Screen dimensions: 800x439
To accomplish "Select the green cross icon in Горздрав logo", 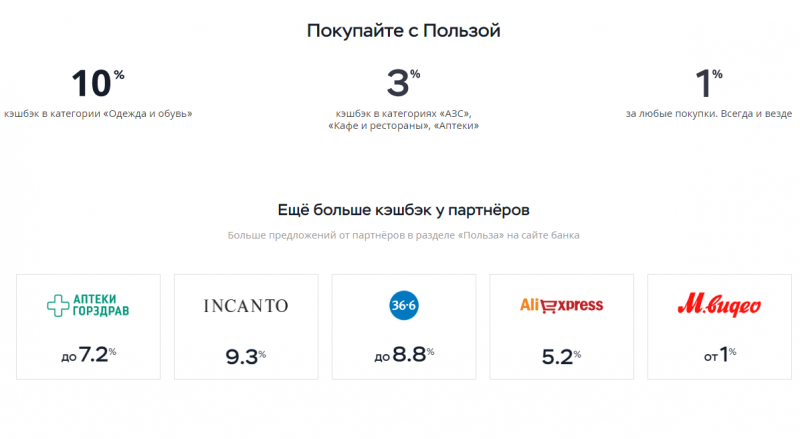I will pyautogui.click(x=58, y=305).
